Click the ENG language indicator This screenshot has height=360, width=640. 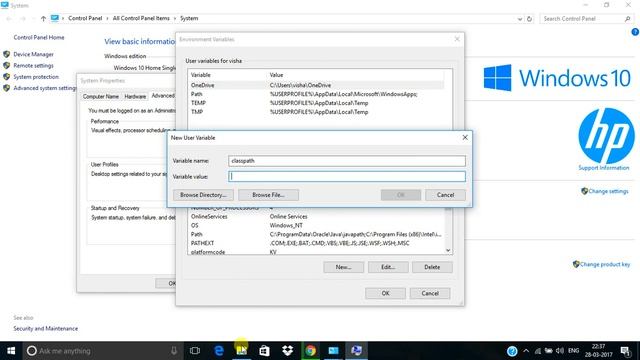(573, 351)
